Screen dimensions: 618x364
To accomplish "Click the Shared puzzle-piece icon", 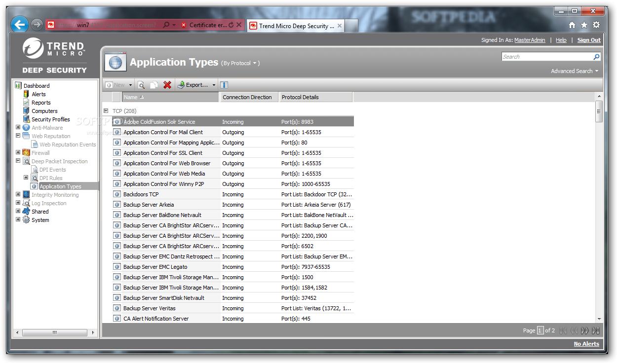I will [26, 212].
